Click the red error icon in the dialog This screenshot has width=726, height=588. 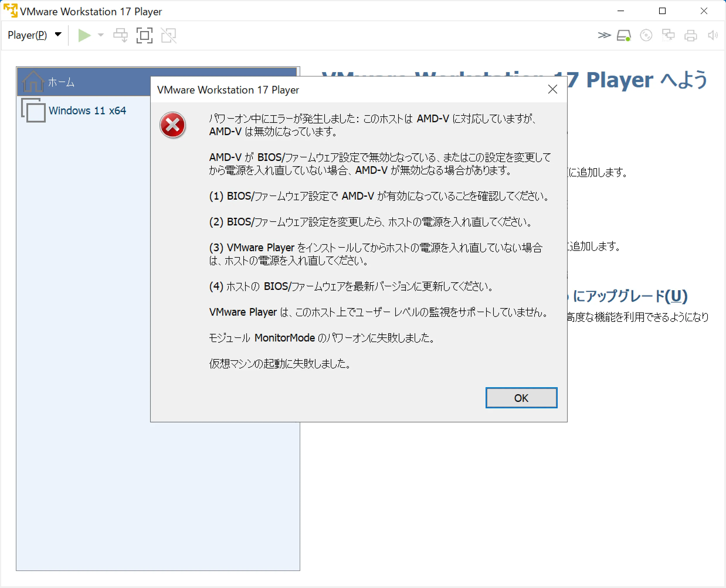click(x=172, y=125)
